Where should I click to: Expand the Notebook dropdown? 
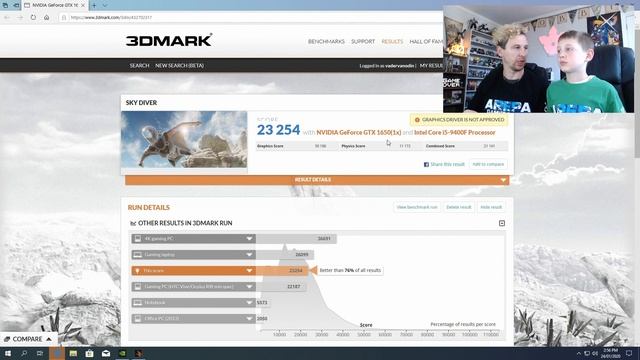point(249,302)
